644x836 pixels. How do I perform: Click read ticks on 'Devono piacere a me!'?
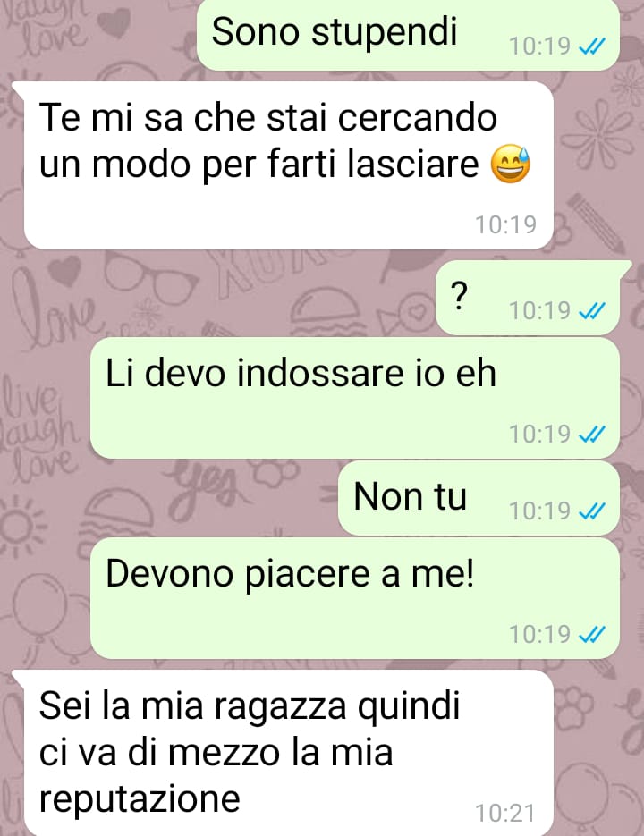tap(592, 635)
